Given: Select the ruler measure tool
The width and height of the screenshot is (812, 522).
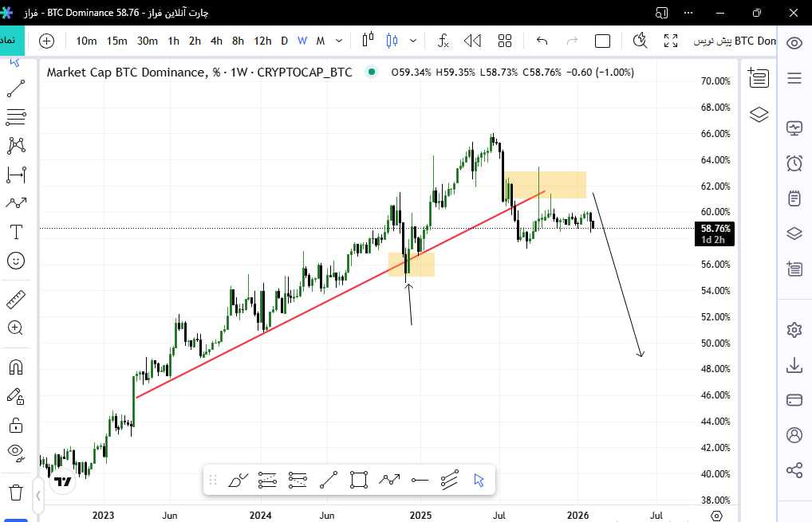Looking at the screenshot, I should (x=15, y=300).
